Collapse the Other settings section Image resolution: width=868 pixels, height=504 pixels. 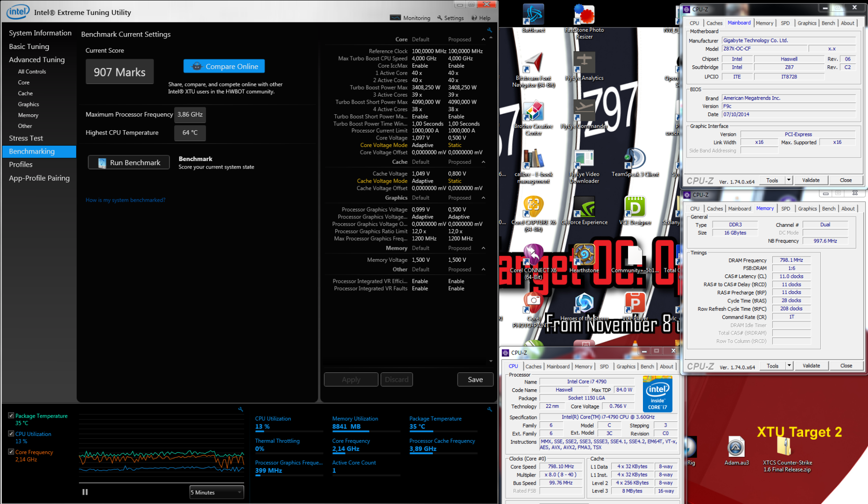[x=483, y=269]
